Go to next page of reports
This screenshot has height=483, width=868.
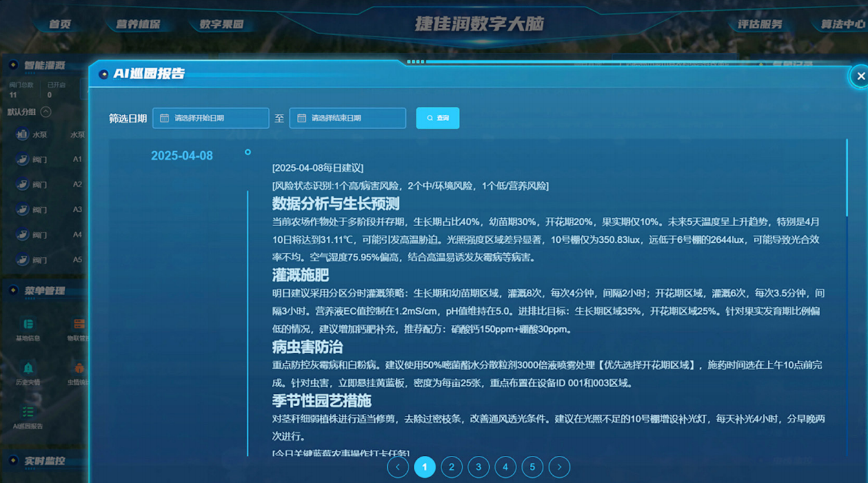559,467
